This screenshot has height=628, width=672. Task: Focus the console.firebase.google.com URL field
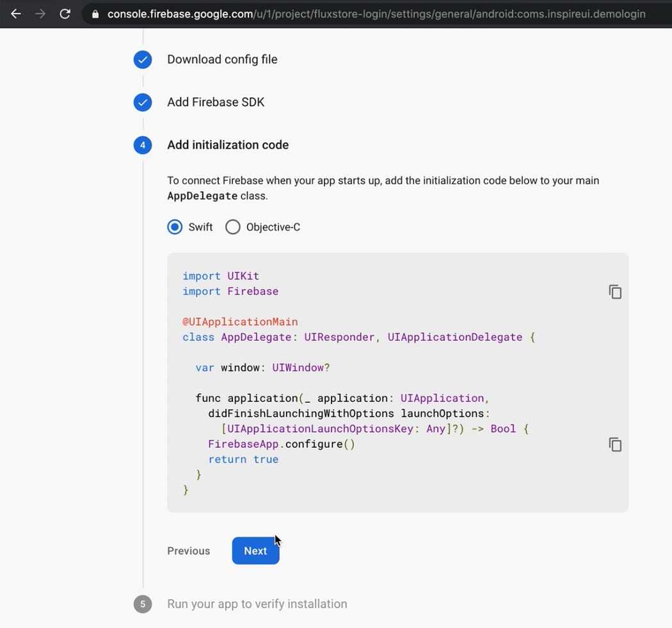click(376, 14)
